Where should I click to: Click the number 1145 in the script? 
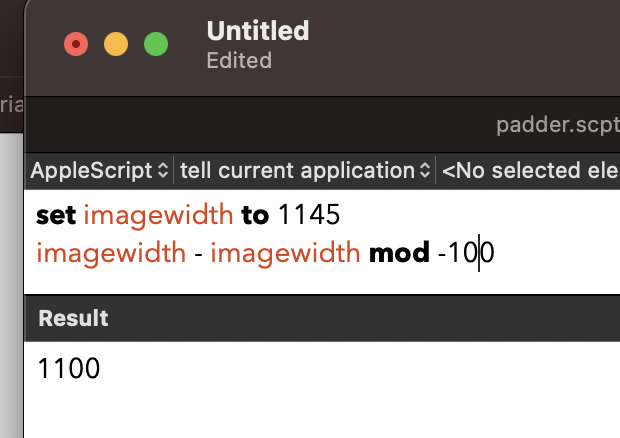(x=309, y=215)
